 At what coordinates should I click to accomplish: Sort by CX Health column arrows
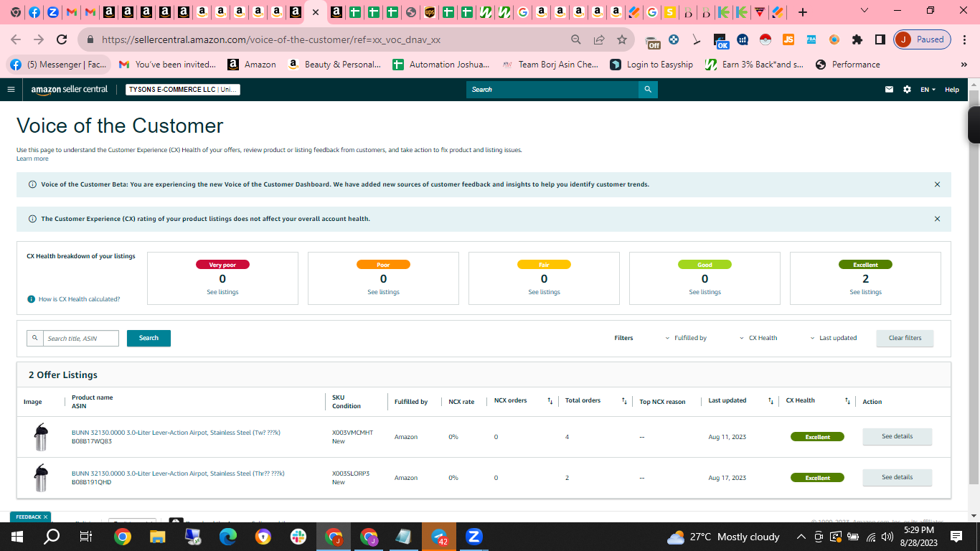tap(847, 401)
